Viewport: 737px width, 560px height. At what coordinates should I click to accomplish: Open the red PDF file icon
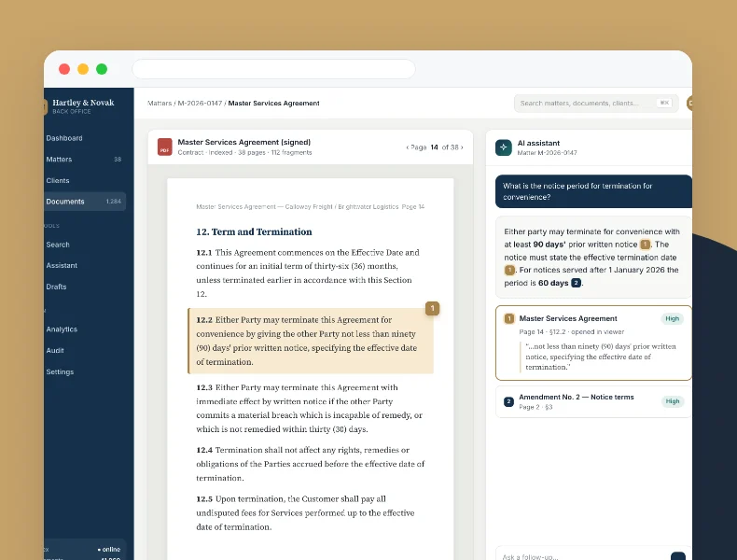click(164, 147)
